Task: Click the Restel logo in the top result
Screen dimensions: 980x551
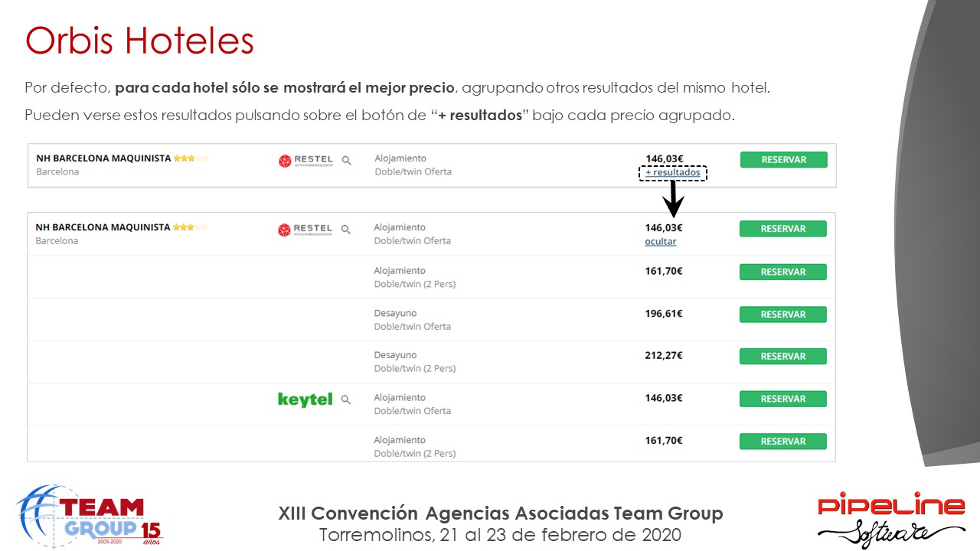Action: 305,161
